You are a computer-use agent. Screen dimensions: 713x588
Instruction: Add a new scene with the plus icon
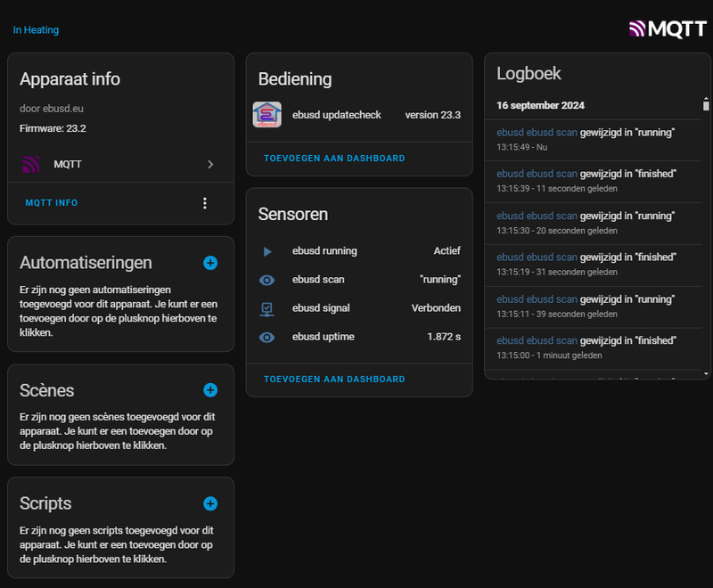click(210, 390)
